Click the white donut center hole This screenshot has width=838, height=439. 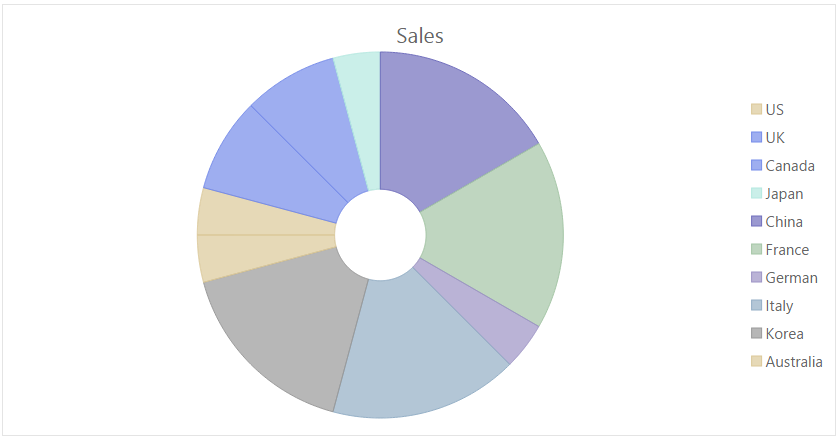[381, 235]
